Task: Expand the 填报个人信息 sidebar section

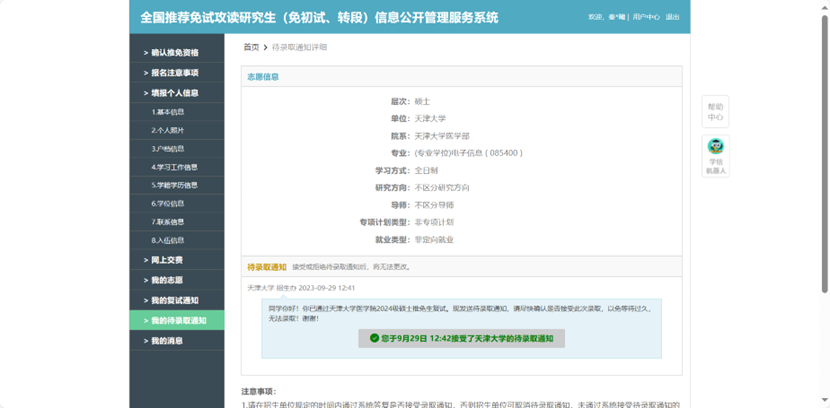Action: pos(175,93)
